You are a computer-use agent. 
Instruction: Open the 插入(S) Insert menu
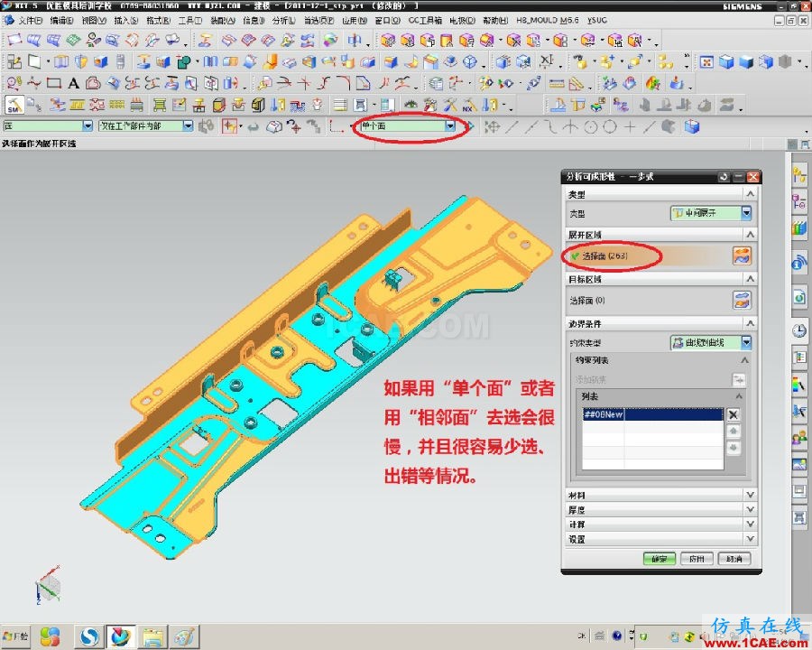pos(125,20)
